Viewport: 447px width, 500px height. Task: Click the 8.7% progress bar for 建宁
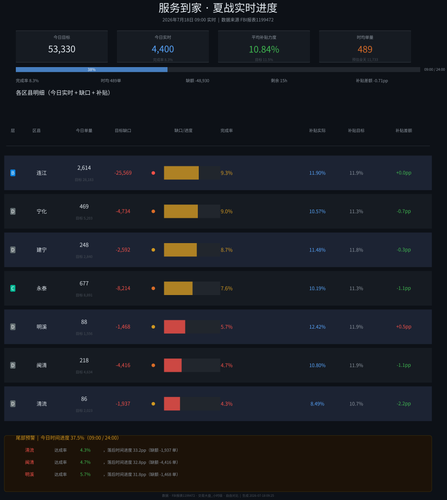point(180,250)
